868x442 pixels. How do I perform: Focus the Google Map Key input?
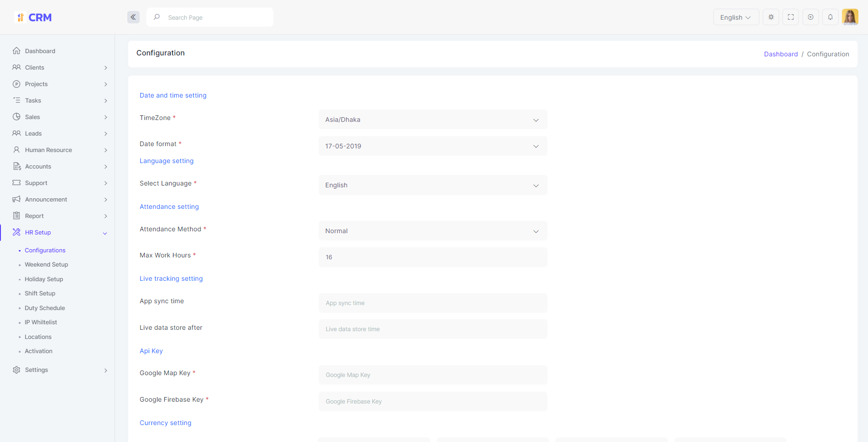click(x=432, y=375)
